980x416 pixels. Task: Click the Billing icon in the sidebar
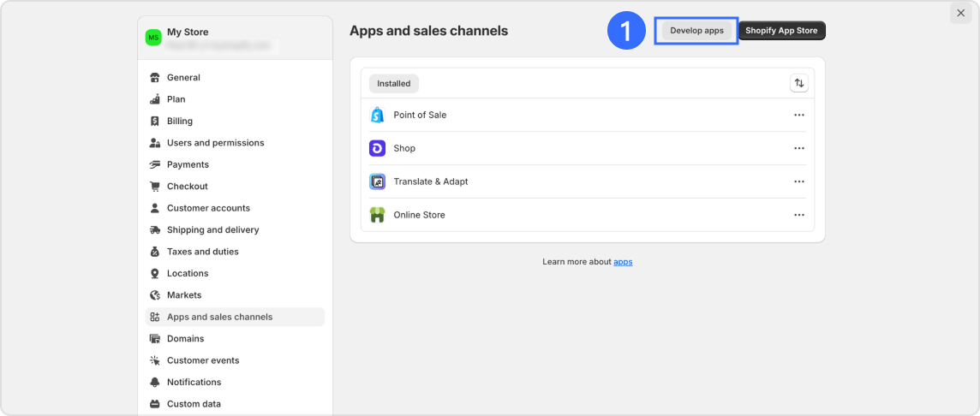click(155, 122)
